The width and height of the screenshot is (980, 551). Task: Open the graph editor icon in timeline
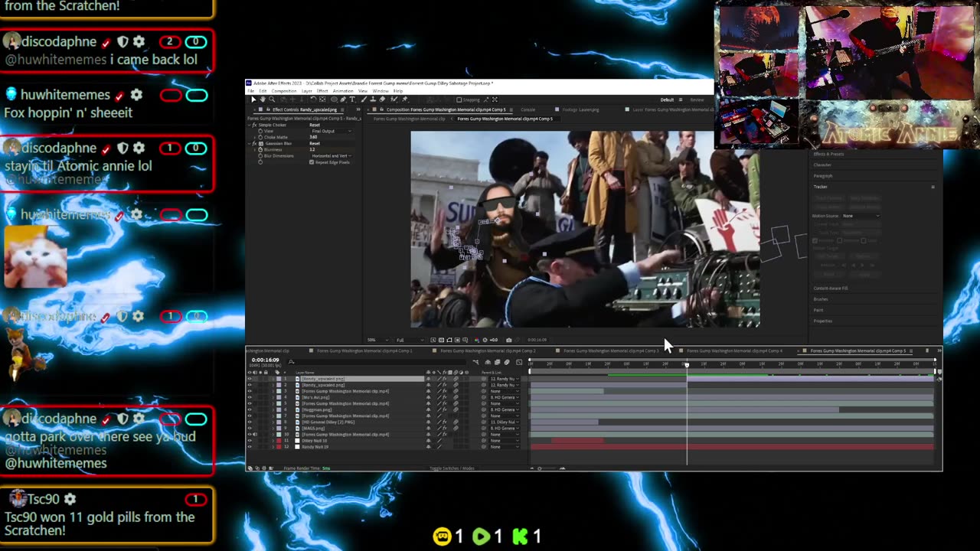(x=519, y=362)
